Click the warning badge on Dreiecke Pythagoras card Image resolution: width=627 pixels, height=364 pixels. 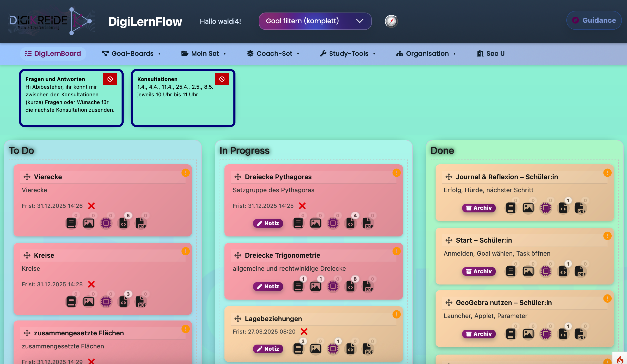[x=396, y=173]
